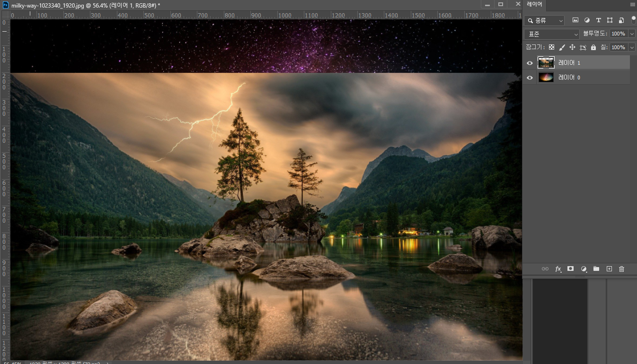
Task: Click the 칠 100% value field
Action: point(619,47)
